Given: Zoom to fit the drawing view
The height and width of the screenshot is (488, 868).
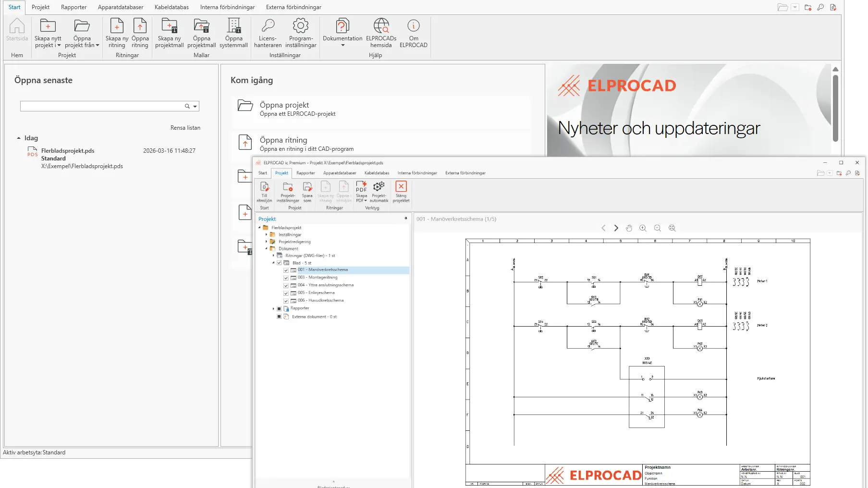Looking at the screenshot, I should click(672, 228).
